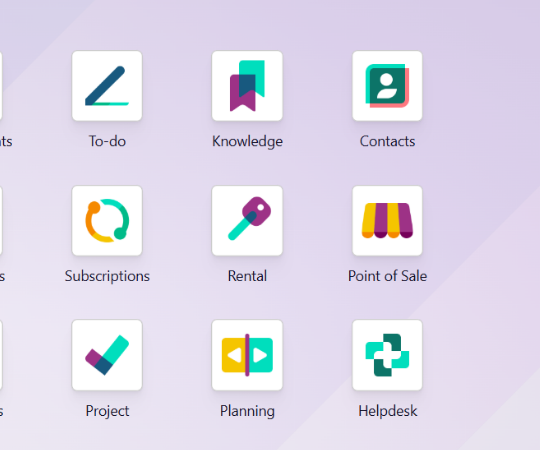Select the "Contacts" label text

point(387,141)
